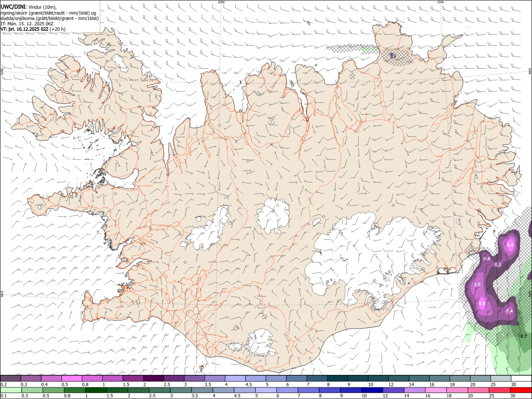The image size is (532, 399).
Task: Select the light lavender 4 swatch in upper legend
Action: [235, 379]
